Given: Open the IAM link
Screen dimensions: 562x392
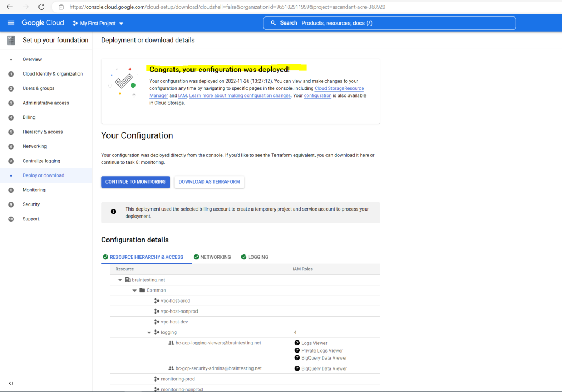Looking at the screenshot, I should coord(182,95).
